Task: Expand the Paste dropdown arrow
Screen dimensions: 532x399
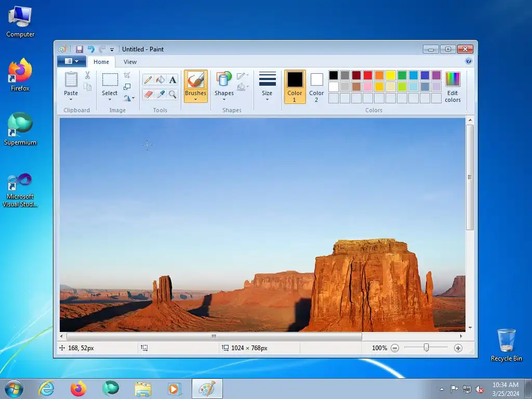Action: tap(71, 99)
